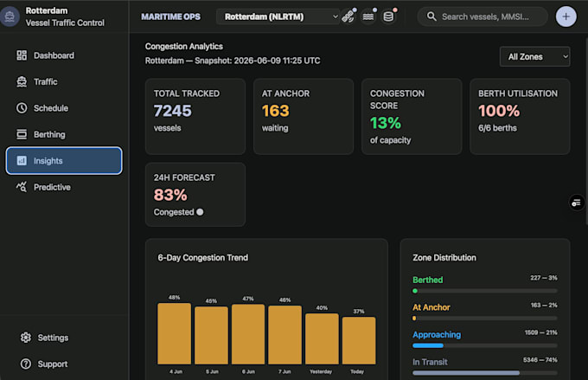Click the At Anchor 163 card

(304, 116)
